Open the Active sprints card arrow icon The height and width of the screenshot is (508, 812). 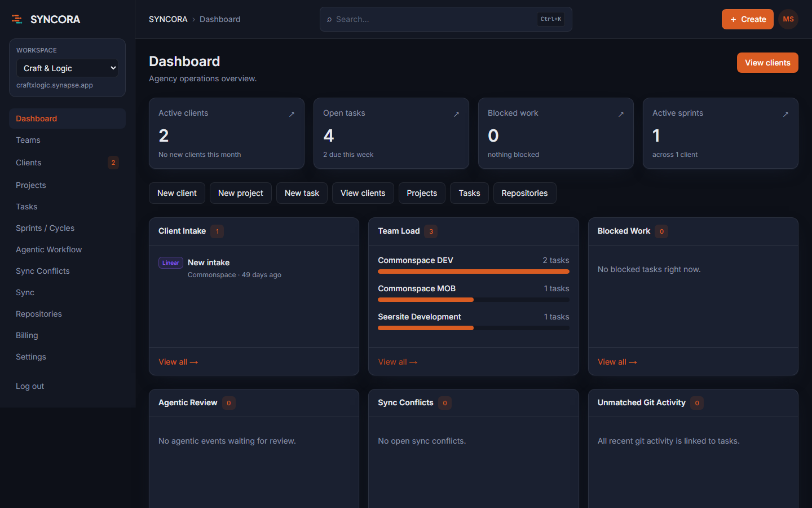pyautogui.click(x=785, y=115)
